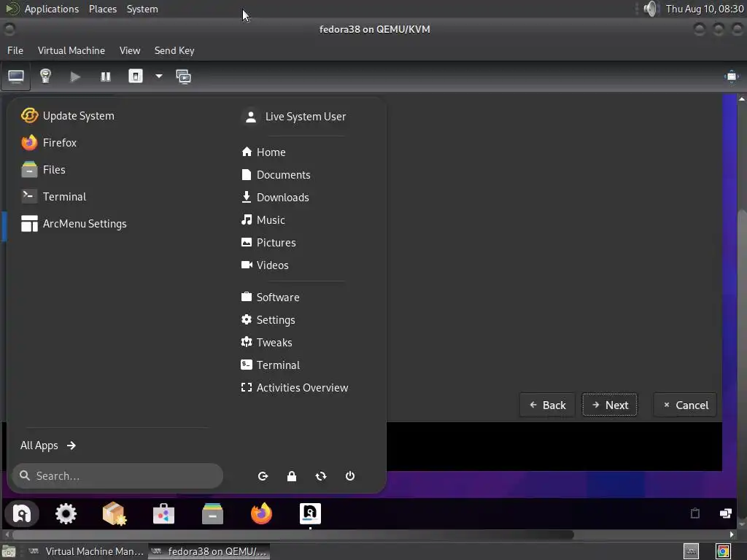Open the Virtual Machine menu
This screenshot has height=560, width=747.
pyautogui.click(x=71, y=50)
